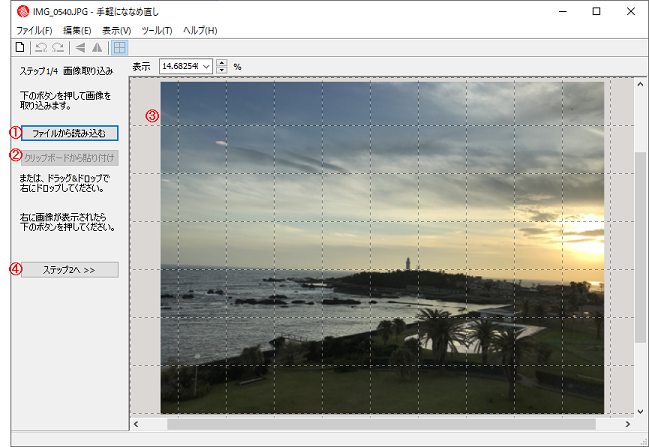Open the ファイル(F) menu
This screenshot has width=649, height=447.
click(x=34, y=31)
